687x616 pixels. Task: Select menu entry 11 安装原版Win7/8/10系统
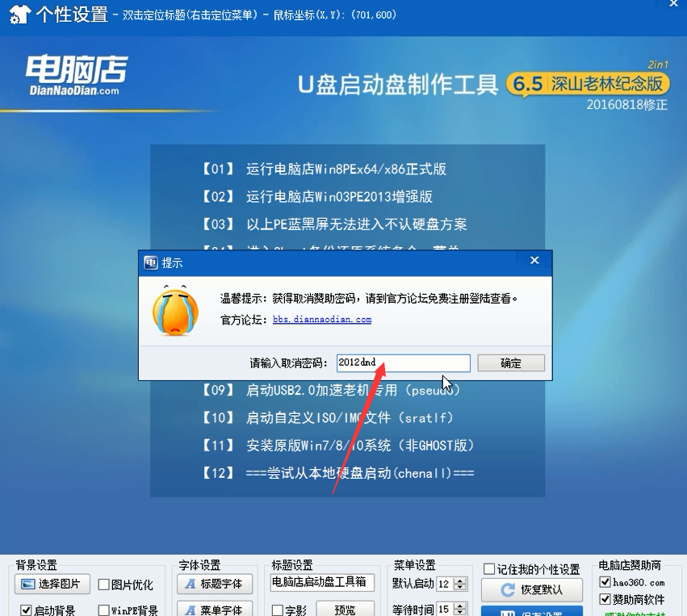click(337, 446)
